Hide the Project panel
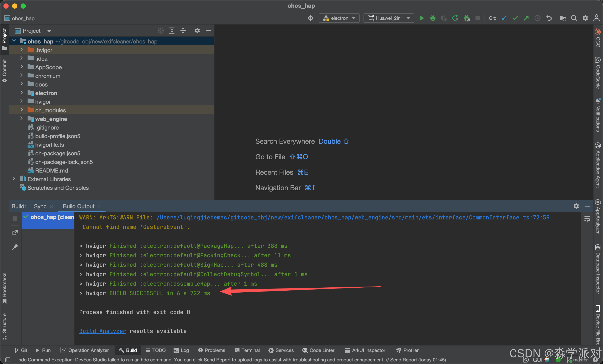Screen dimensions: 603x364 [208, 31]
